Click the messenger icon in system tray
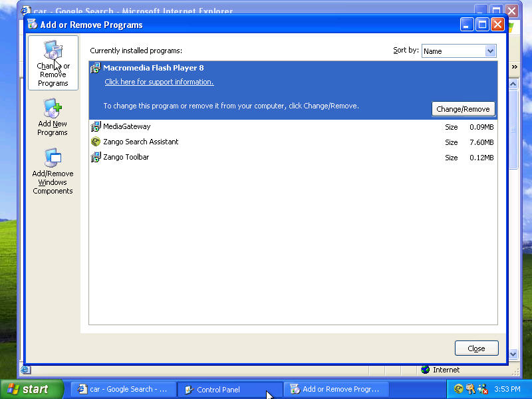Screen dimensions: 532x399 click(483, 389)
